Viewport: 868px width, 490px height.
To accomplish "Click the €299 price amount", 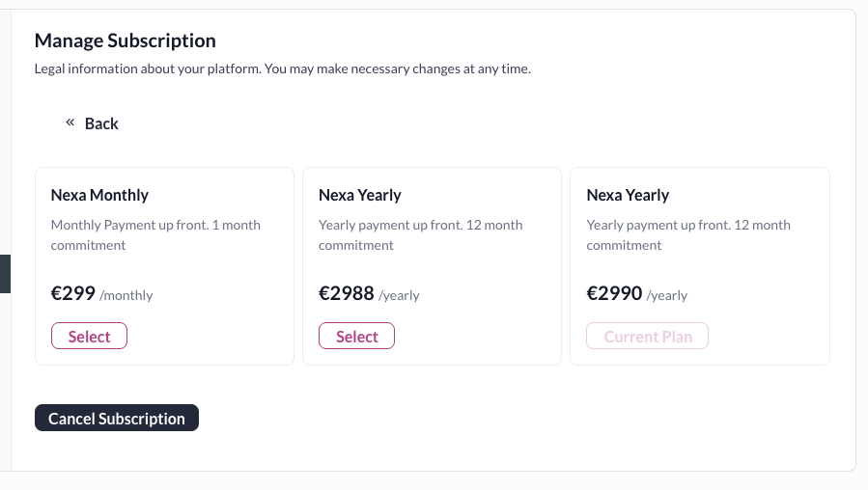I will [x=72, y=293].
